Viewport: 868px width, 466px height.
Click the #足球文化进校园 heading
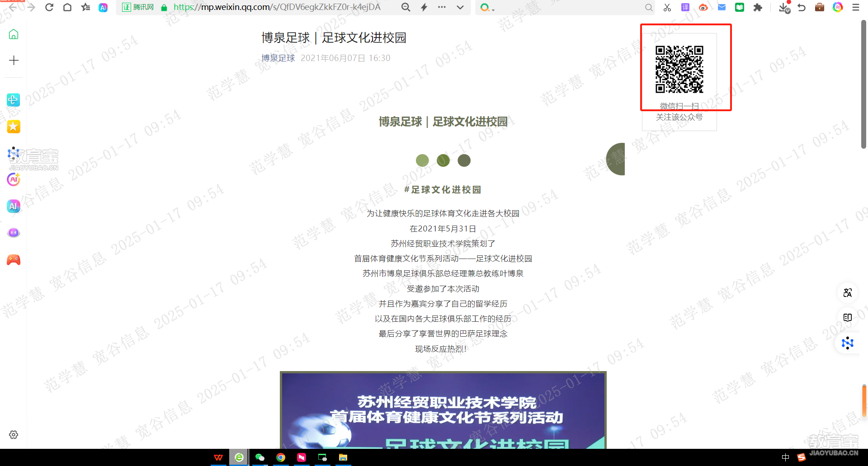pos(443,190)
